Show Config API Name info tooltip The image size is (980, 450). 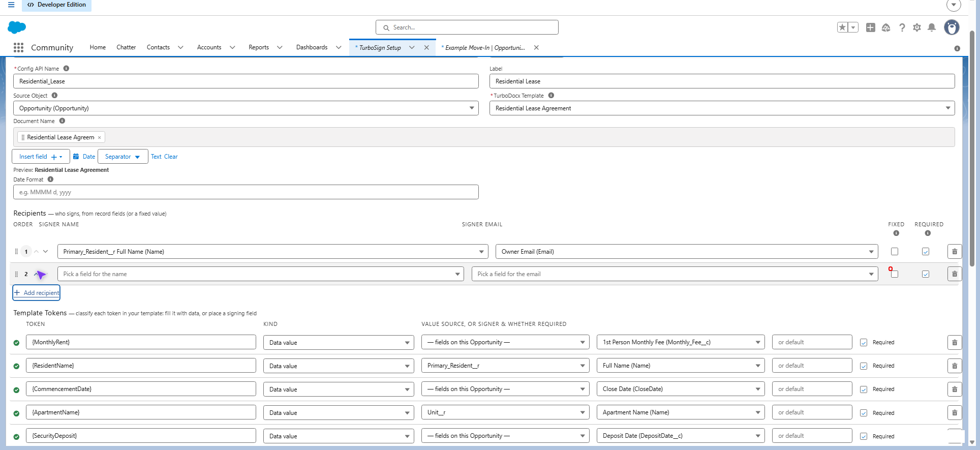(x=66, y=68)
